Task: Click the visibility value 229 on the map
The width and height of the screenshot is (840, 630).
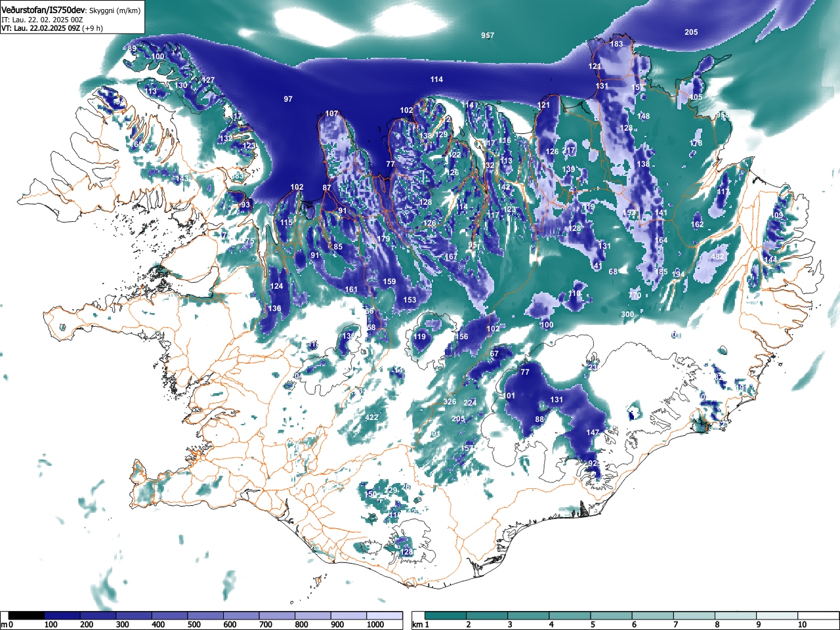Action: 390,490
